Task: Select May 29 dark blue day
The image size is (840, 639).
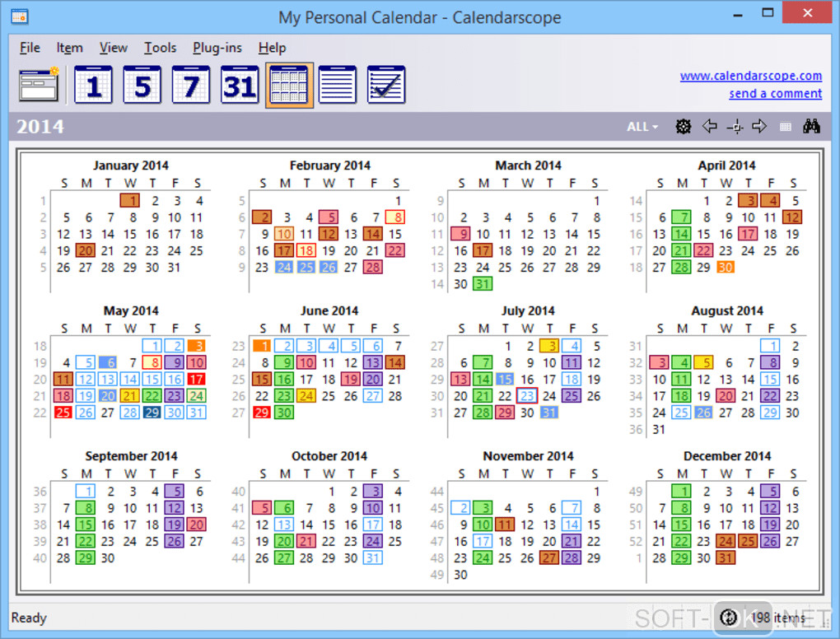Action: (x=152, y=413)
